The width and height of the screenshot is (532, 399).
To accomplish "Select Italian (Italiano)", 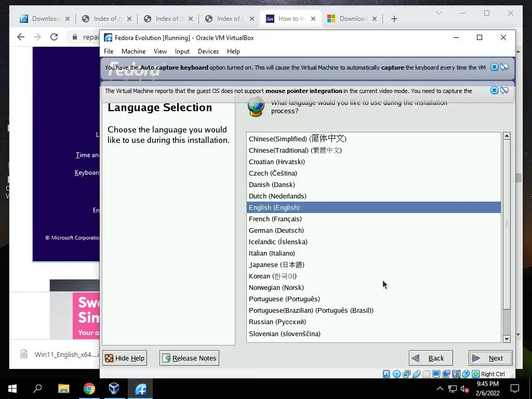I will click(x=374, y=253).
